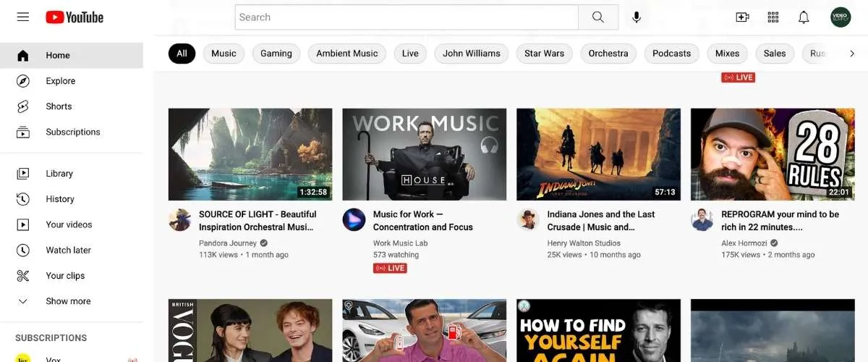The height and width of the screenshot is (362, 868).
Task: Open SOURCE OF LIGHT video thumbnail
Action: click(x=250, y=154)
